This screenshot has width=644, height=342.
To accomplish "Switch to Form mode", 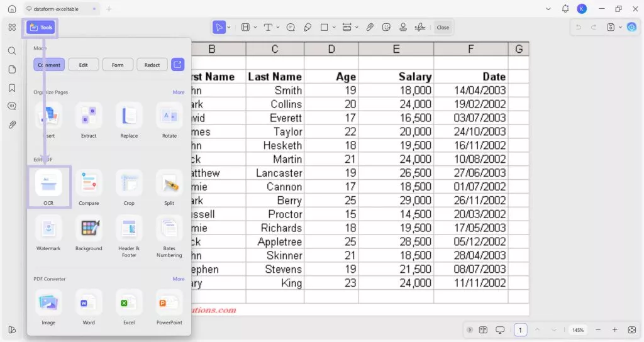I will tap(118, 65).
